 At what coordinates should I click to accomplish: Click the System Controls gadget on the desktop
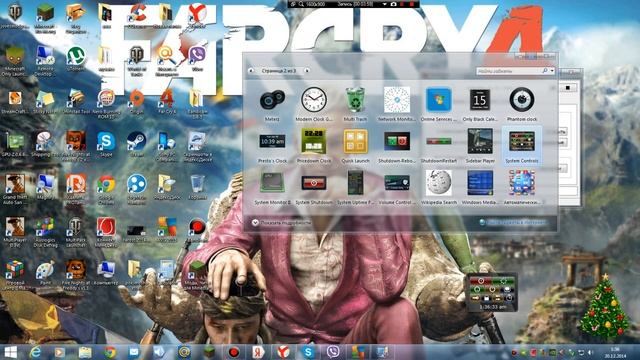coord(492,293)
